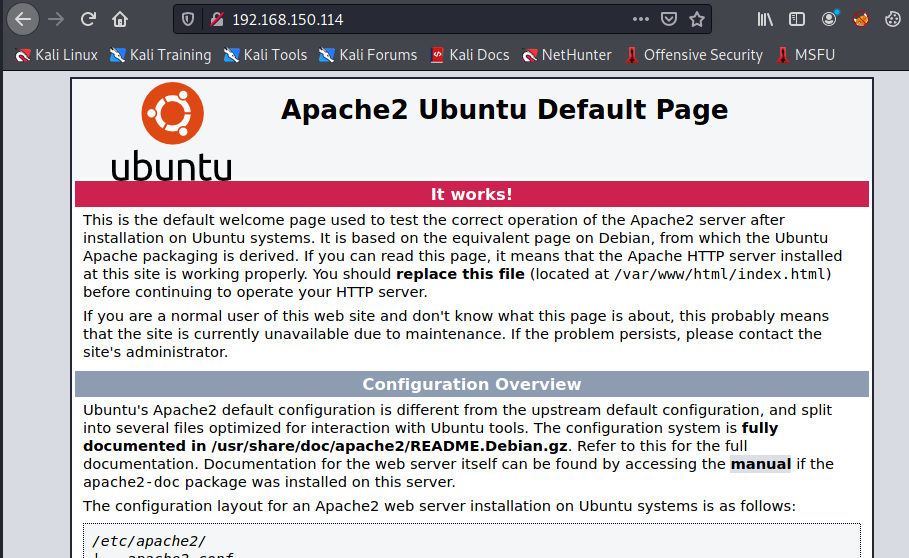Image resolution: width=909 pixels, height=558 pixels.
Task: Click the Ubuntu logo image
Action: point(171,132)
